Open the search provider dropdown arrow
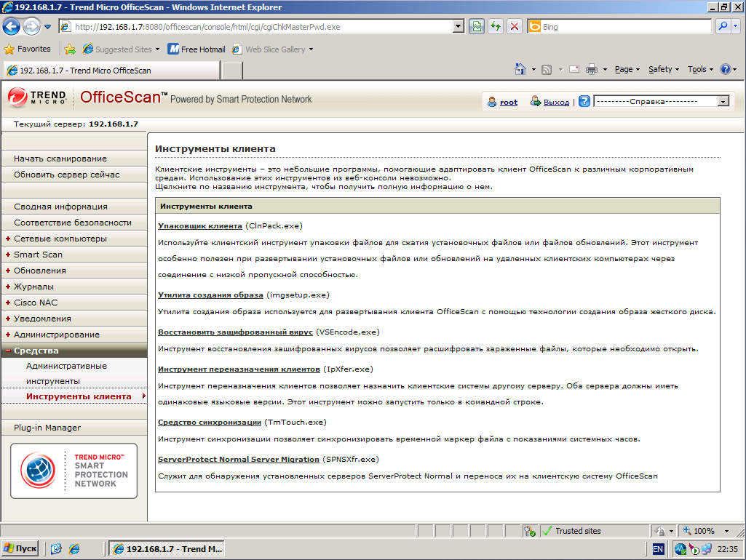Image resolution: width=746 pixels, height=560 pixels. [x=736, y=27]
